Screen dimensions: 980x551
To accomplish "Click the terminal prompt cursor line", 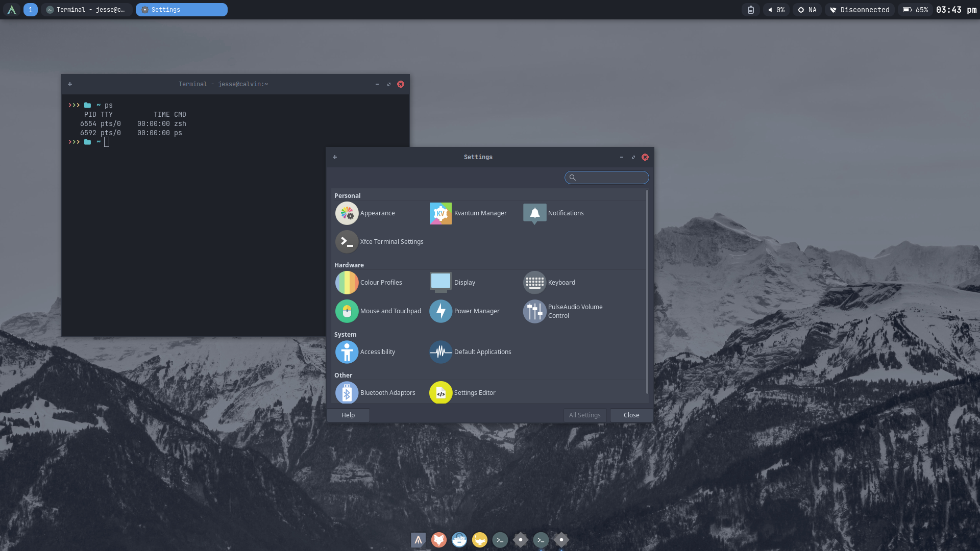I will coord(107,142).
